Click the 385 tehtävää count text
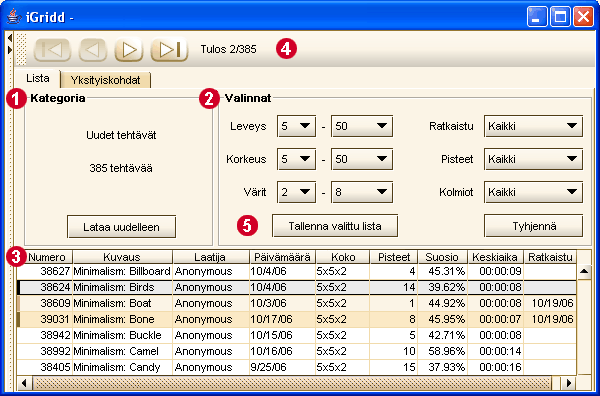The height and width of the screenshot is (396, 600). 121,168
